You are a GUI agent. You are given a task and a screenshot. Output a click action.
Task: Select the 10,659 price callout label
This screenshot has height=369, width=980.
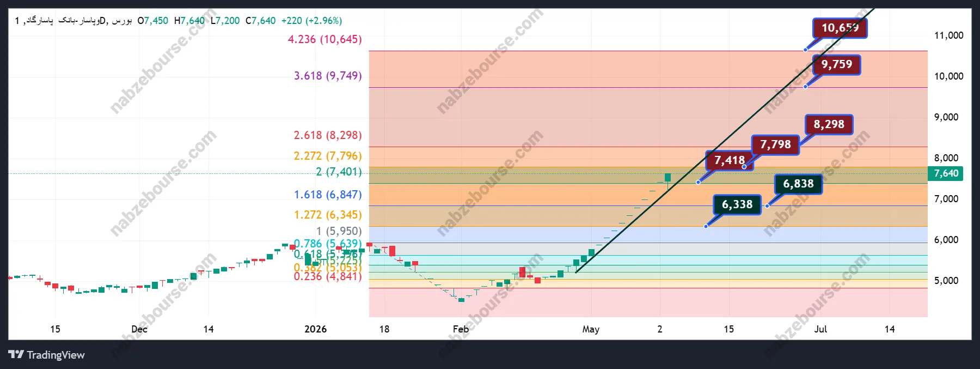840,28
